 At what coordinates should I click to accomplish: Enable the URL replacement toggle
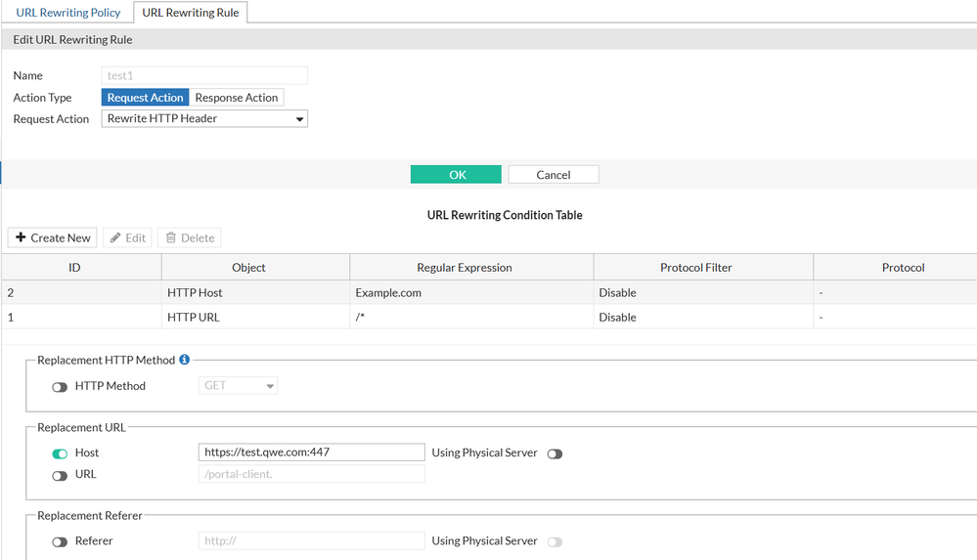pyautogui.click(x=60, y=475)
